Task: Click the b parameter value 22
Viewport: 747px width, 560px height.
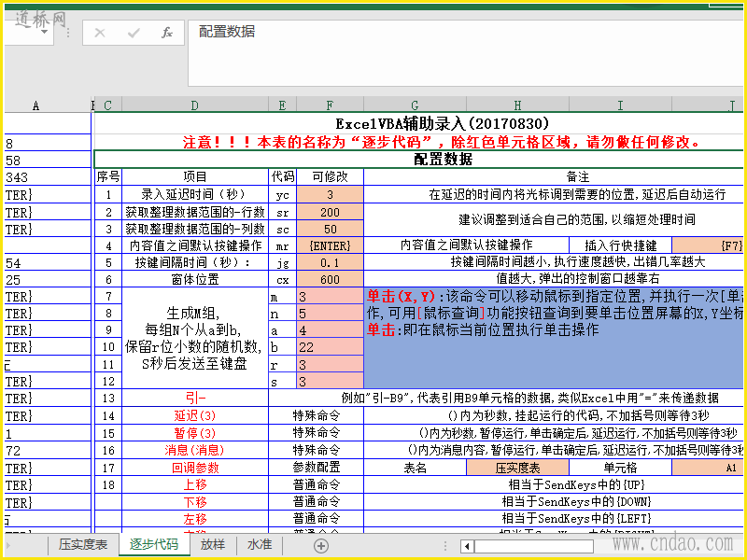Action: (331, 347)
